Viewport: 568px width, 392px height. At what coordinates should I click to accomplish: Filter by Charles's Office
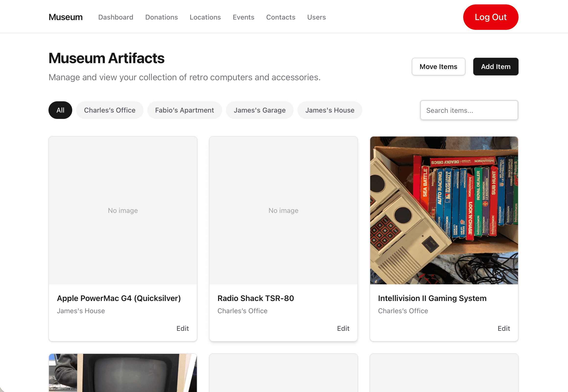(x=110, y=110)
